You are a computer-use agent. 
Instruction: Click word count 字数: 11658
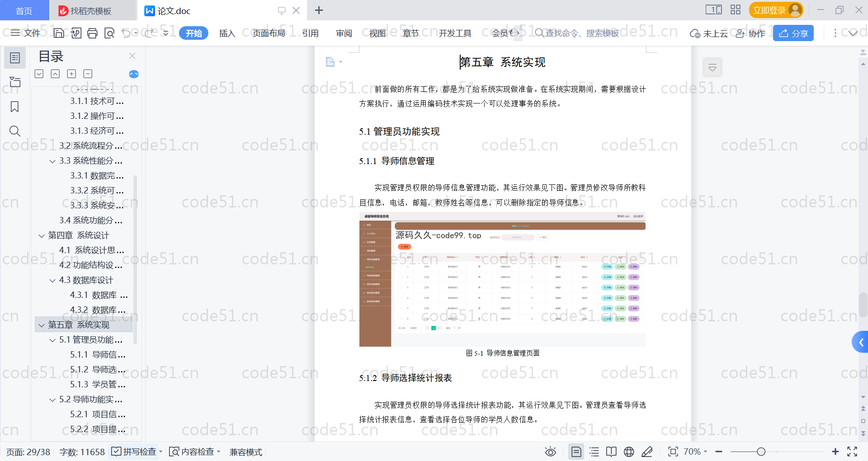pos(82,452)
